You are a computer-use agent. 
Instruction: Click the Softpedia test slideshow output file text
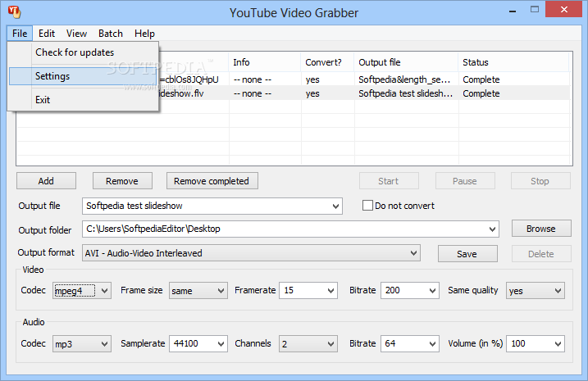[x=134, y=206]
